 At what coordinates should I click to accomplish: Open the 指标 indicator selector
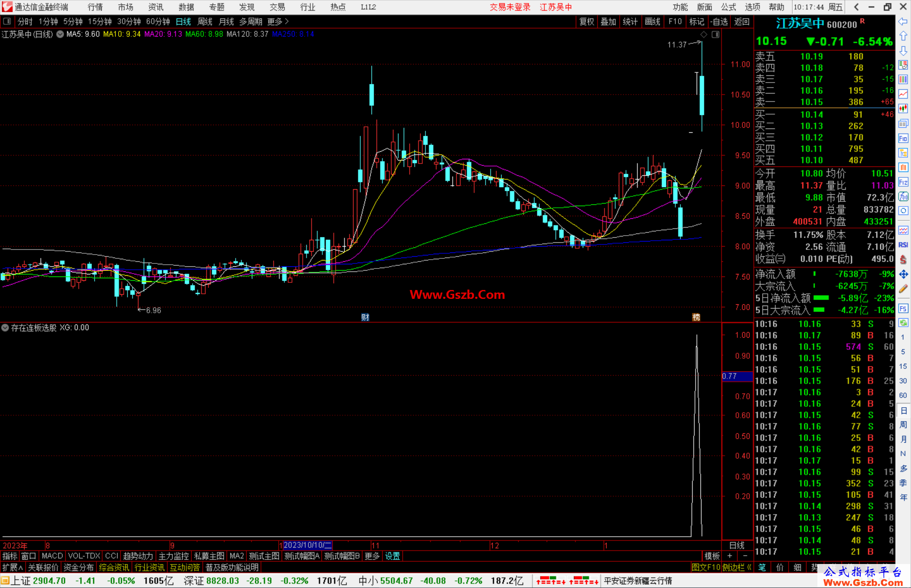10,556
